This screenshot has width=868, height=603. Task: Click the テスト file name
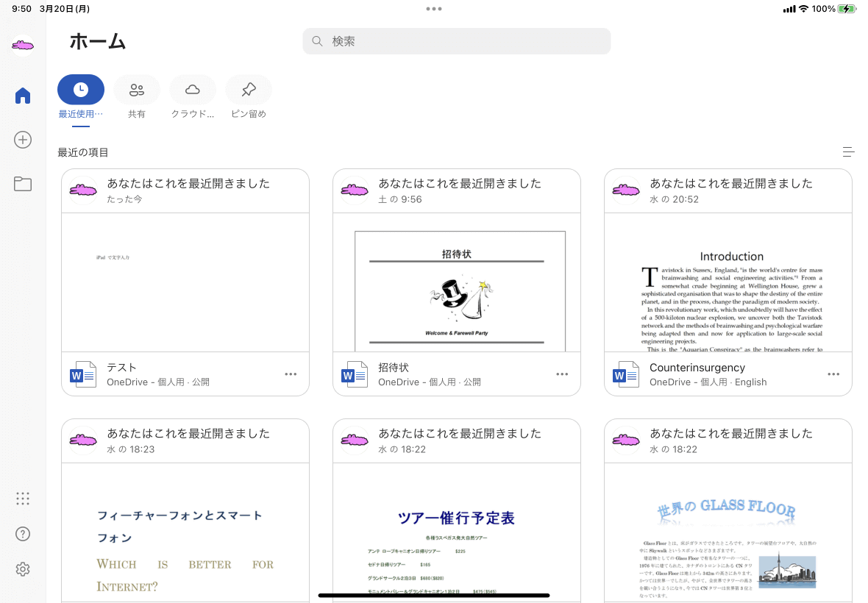coord(121,368)
